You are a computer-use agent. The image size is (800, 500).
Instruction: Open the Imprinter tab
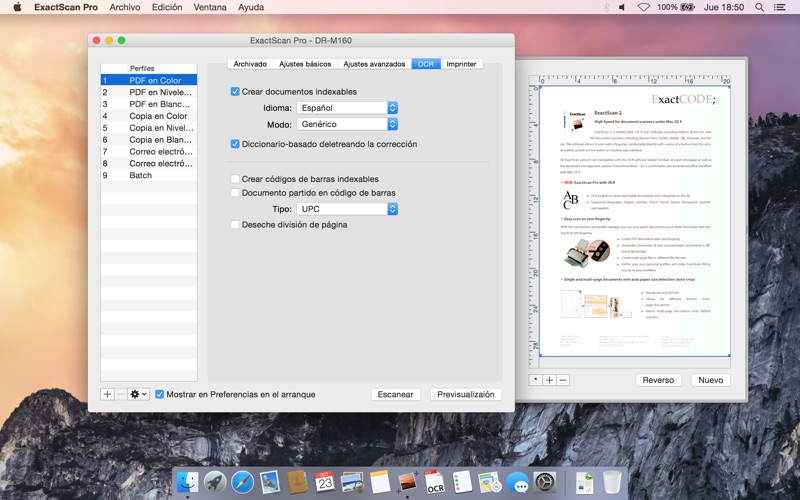(461, 64)
